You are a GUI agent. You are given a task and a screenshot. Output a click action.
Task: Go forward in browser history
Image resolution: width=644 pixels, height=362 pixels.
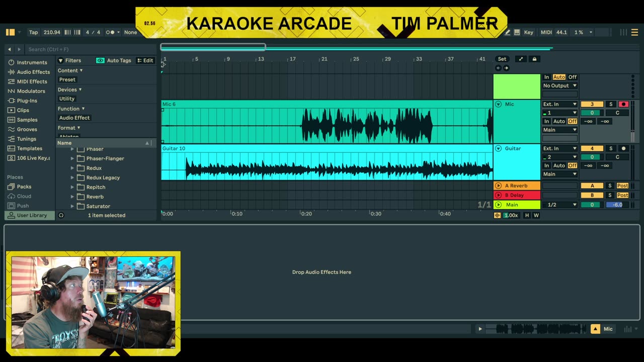click(19, 49)
